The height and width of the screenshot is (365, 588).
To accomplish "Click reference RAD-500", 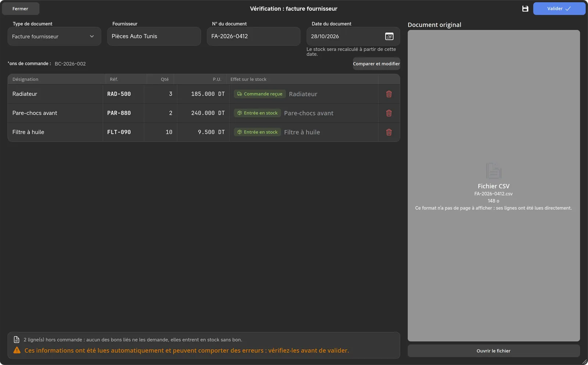I will coord(119,94).
